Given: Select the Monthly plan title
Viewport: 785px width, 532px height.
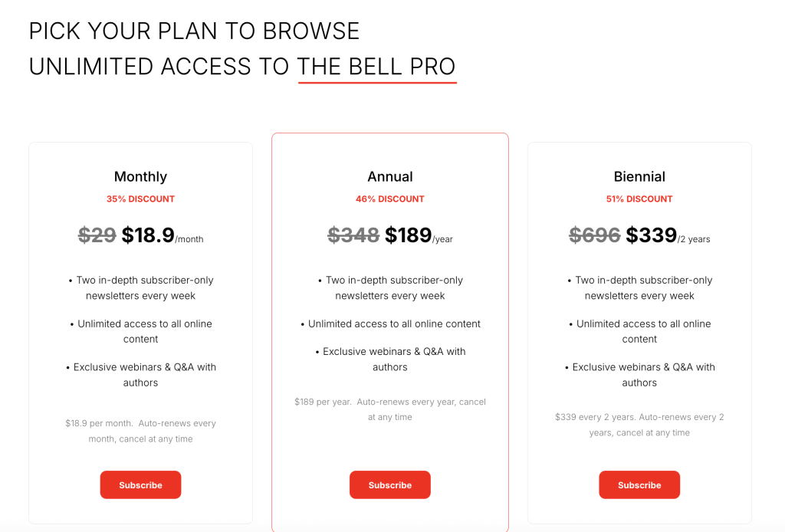Looking at the screenshot, I should click(140, 176).
